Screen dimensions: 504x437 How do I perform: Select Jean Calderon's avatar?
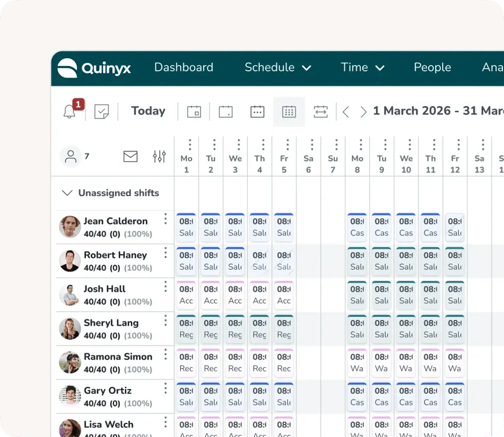coord(70,227)
